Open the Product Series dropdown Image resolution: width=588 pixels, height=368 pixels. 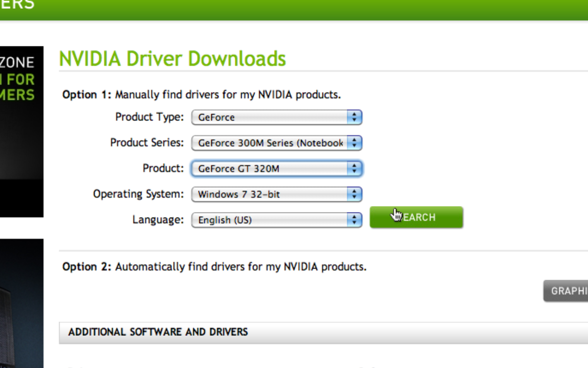[277, 143]
